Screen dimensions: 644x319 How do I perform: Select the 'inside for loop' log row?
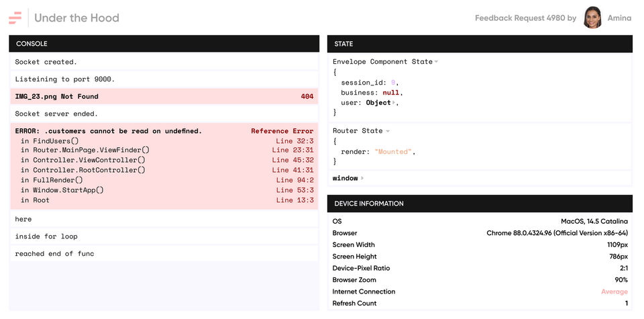pos(164,236)
